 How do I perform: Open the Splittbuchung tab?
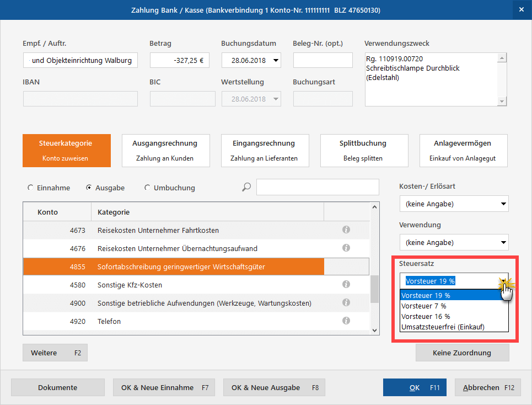coord(364,150)
